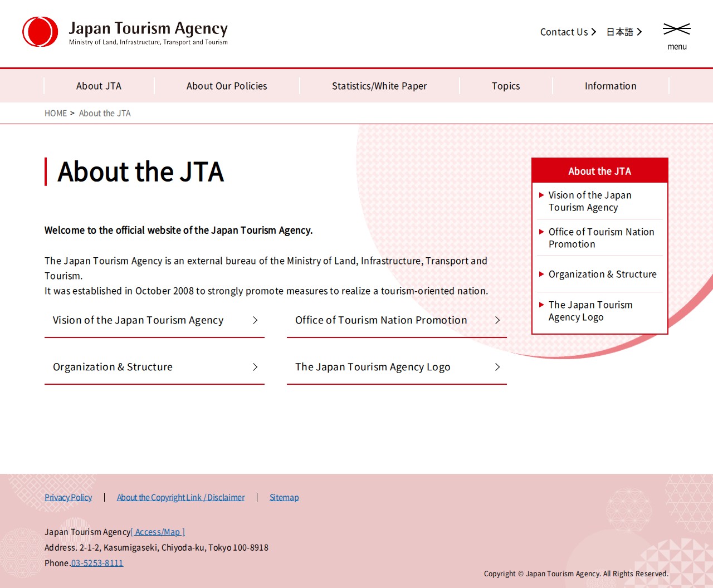Screen dimensions: 713x588
Task: Go to the Contact Us page
Action: tap(564, 32)
